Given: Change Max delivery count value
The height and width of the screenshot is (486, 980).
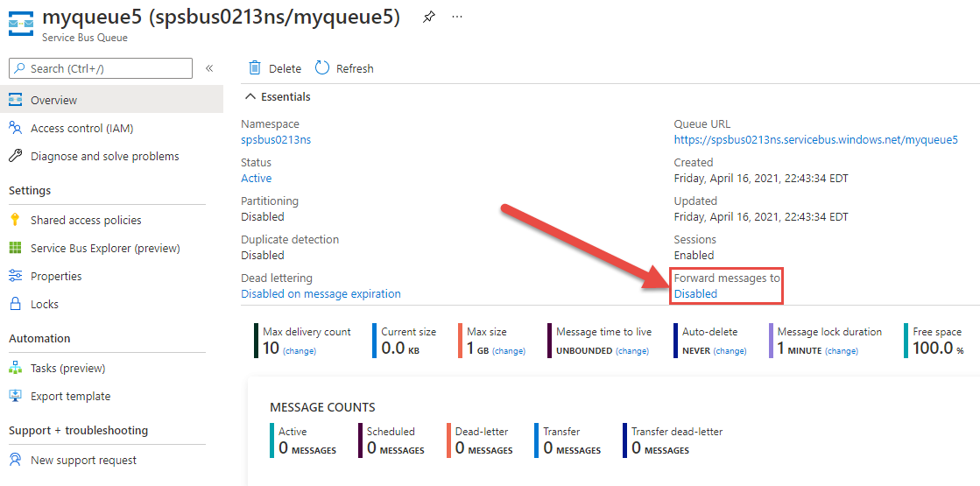Looking at the screenshot, I should tap(300, 351).
